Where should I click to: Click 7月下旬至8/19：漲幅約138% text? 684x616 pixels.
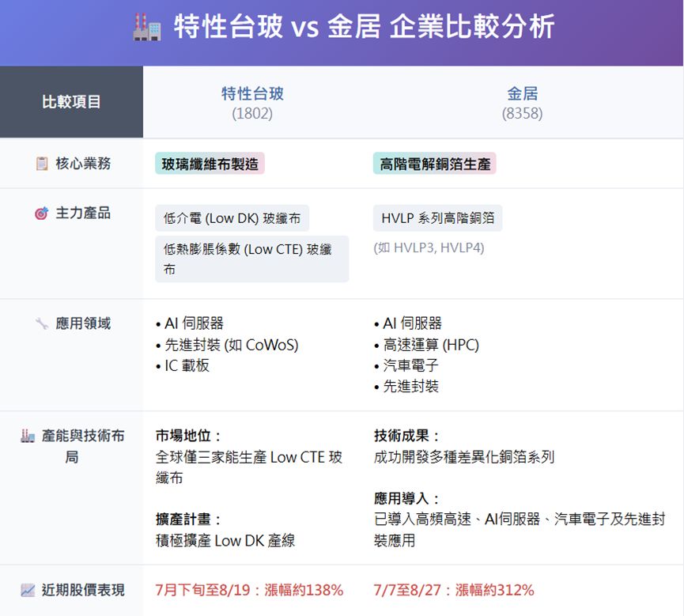coord(250,590)
